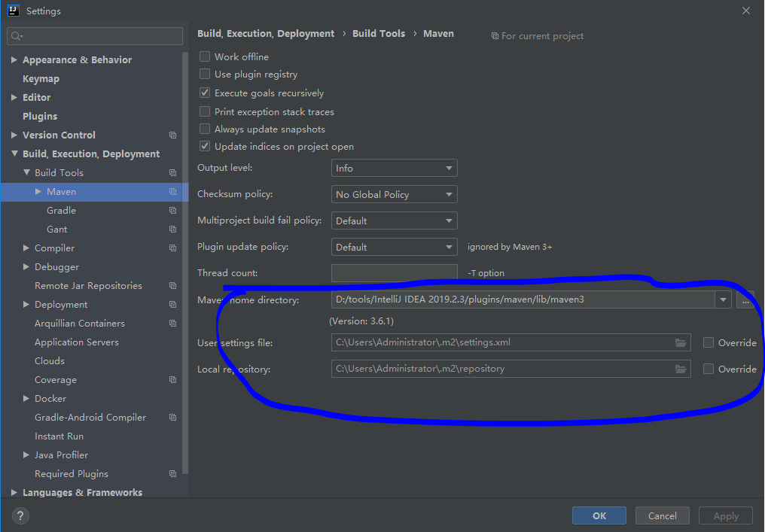Click the per-project icon beside Arquillian Containers
Image resolution: width=765 pixels, height=532 pixels.
click(172, 324)
